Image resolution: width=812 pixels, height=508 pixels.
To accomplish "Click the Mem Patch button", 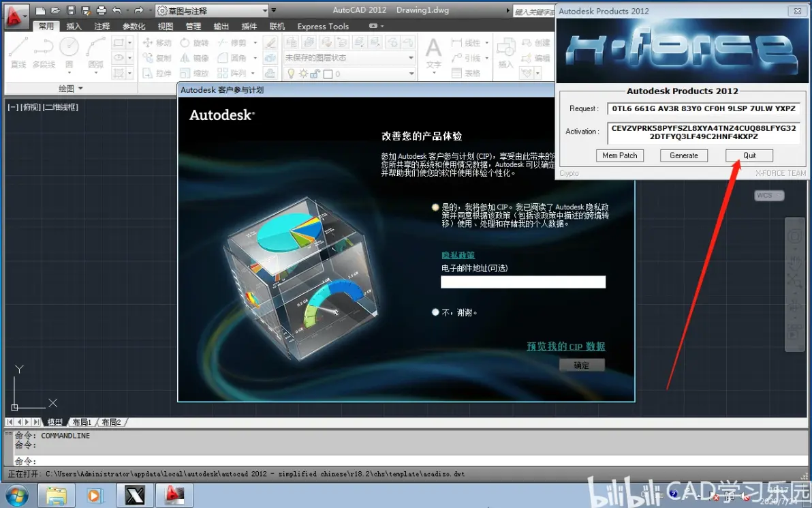I will point(619,155).
